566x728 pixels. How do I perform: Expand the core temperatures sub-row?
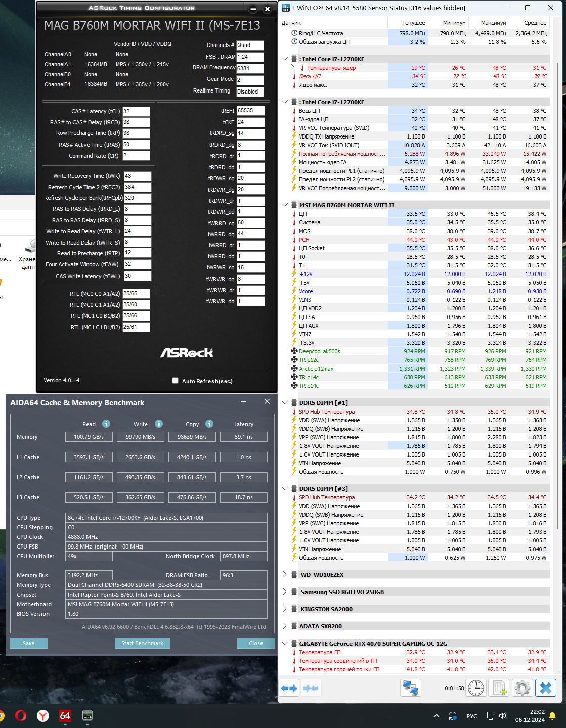[x=293, y=67]
